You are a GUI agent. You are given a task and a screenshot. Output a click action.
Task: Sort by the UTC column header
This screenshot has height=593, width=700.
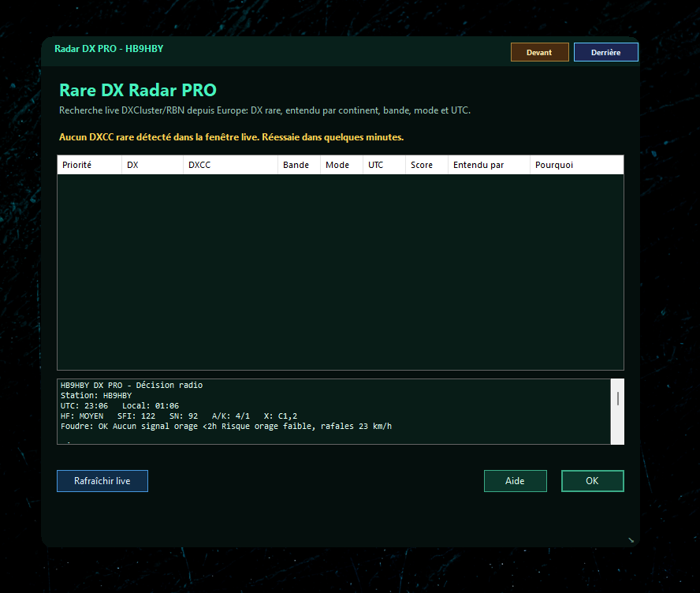(x=384, y=165)
